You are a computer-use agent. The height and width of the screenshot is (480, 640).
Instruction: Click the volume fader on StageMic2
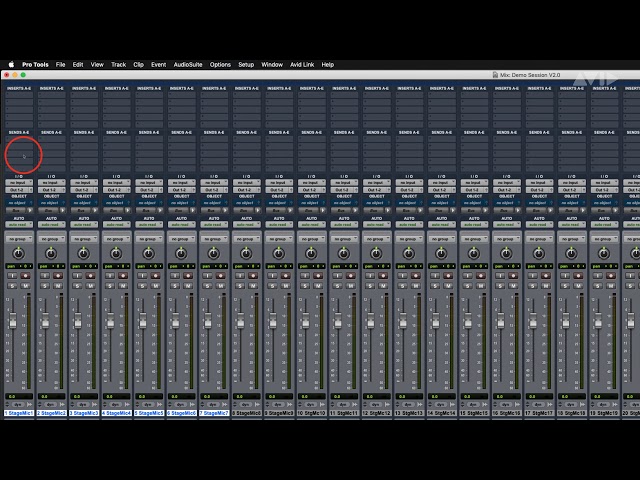click(x=45, y=320)
